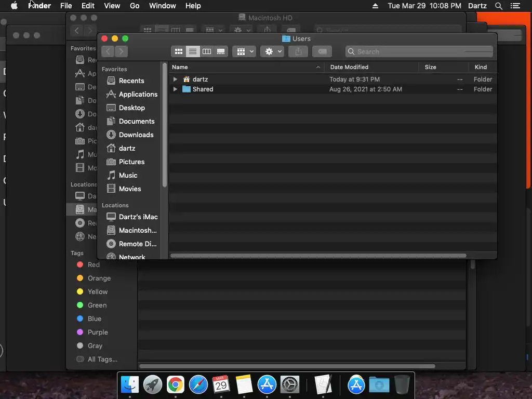The height and width of the screenshot is (399, 532).
Task: Switch Users window to icon view
Action: (x=179, y=51)
